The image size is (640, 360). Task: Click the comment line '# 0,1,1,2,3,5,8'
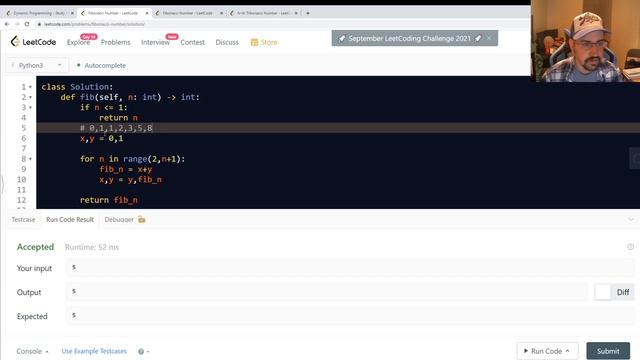pos(116,128)
